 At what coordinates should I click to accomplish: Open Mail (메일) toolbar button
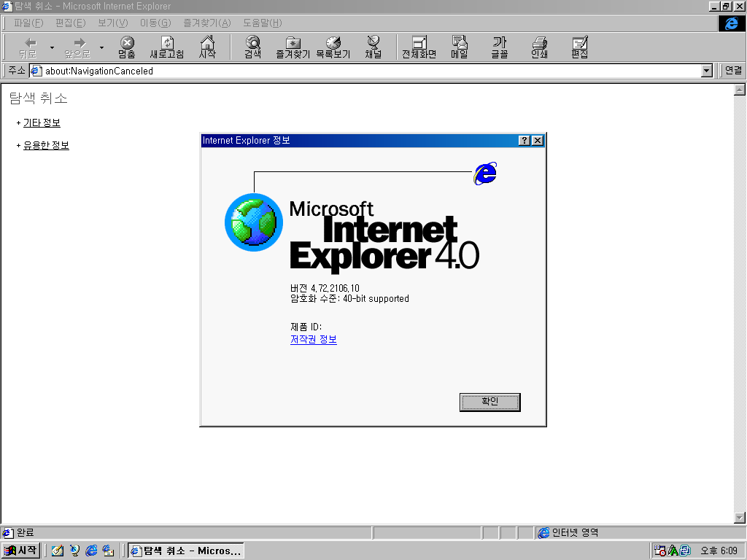pyautogui.click(x=460, y=47)
